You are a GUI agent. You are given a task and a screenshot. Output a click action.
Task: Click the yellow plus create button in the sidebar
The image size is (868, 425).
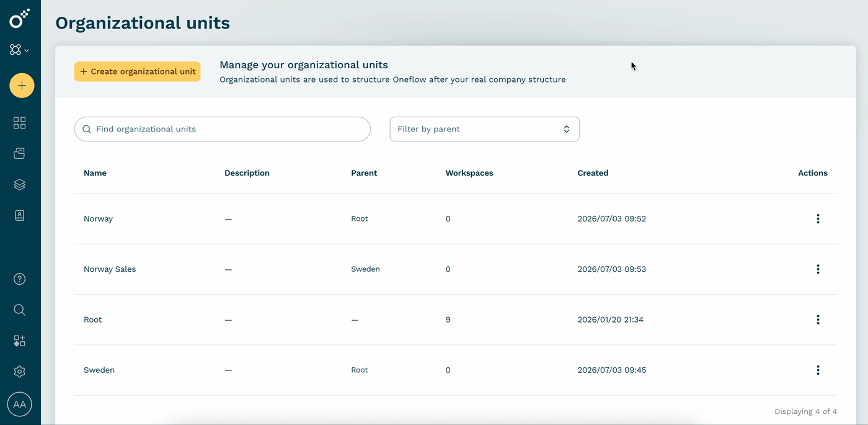[22, 86]
